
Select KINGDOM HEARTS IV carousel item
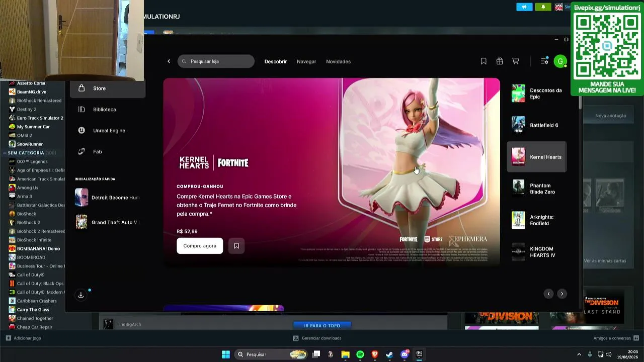[x=537, y=252]
